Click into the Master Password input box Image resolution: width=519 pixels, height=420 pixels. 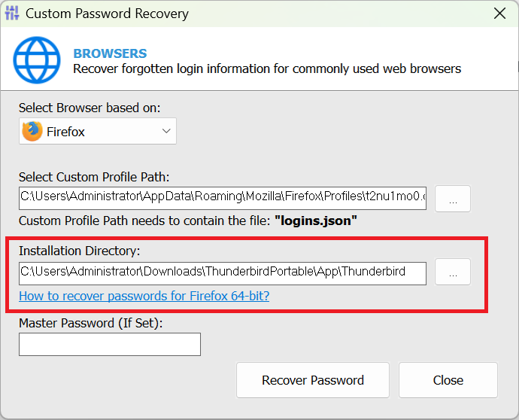(110, 345)
